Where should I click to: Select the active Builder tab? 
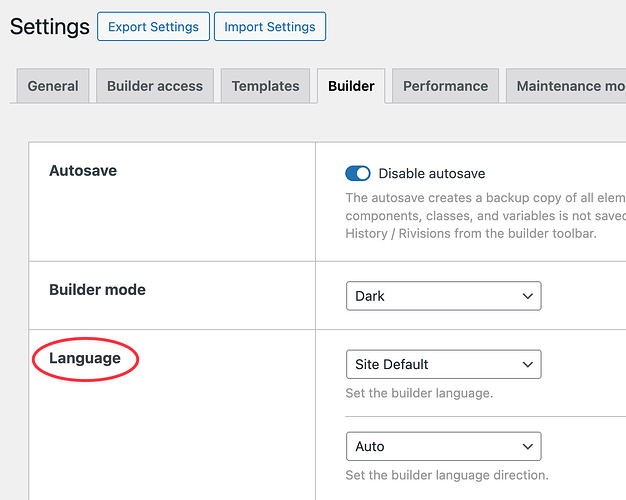(x=351, y=86)
